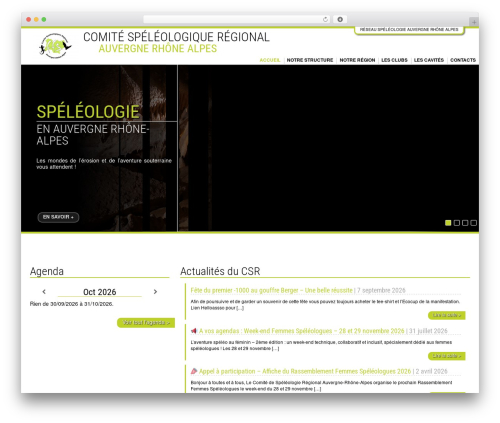Select the fourth slider indicator square
Screen dimensions: 500x423
[x=473, y=223]
